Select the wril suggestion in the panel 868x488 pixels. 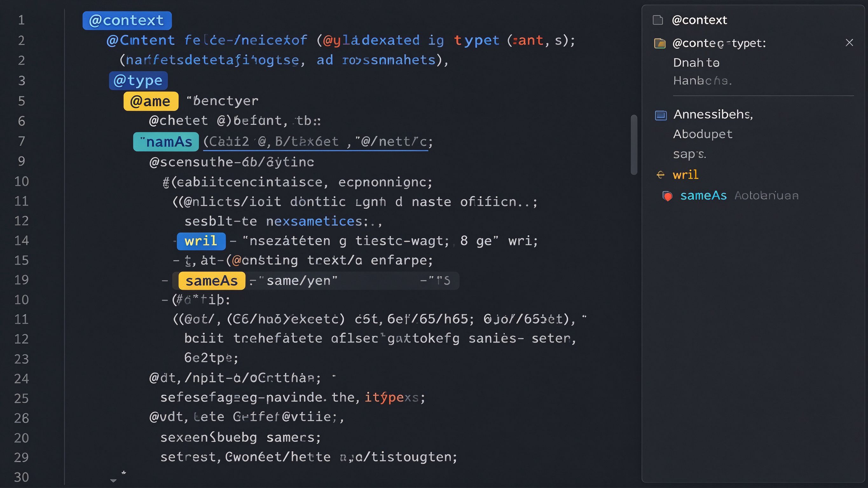[685, 174]
